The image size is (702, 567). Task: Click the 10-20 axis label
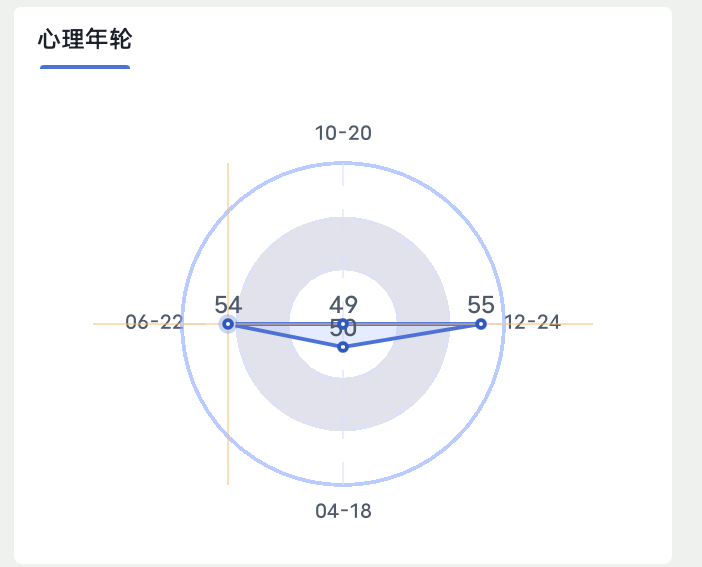coord(343,133)
